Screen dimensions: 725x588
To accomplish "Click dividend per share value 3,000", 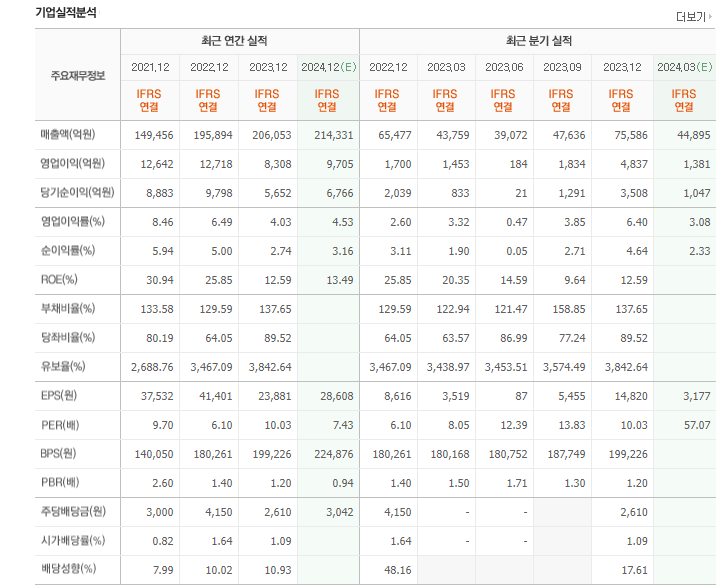I will 160,513.
